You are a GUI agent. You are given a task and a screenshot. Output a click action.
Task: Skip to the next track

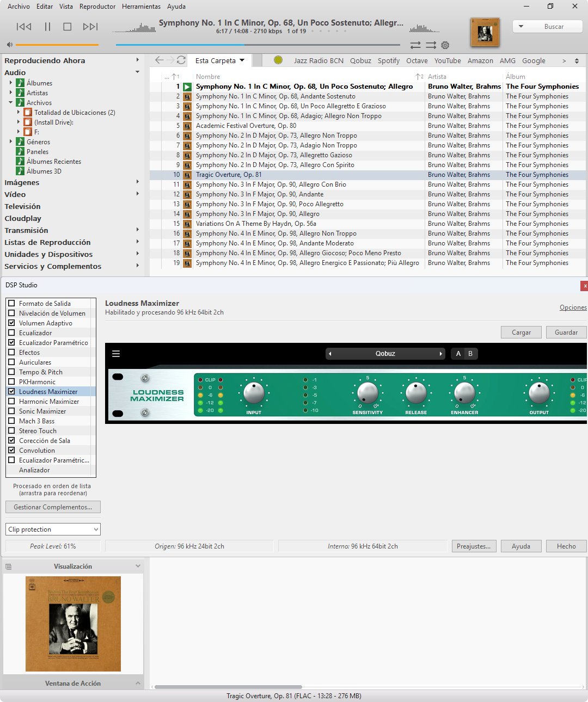(x=90, y=27)
